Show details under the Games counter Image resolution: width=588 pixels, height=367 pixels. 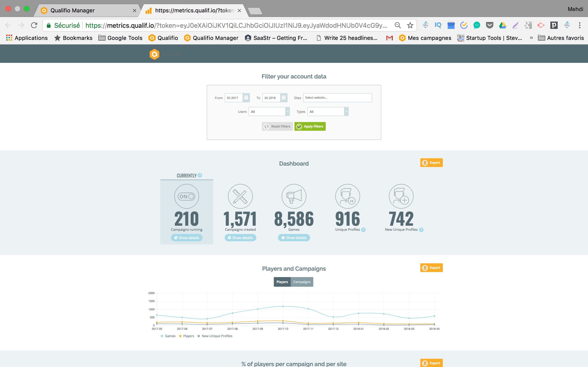(294, 238)
